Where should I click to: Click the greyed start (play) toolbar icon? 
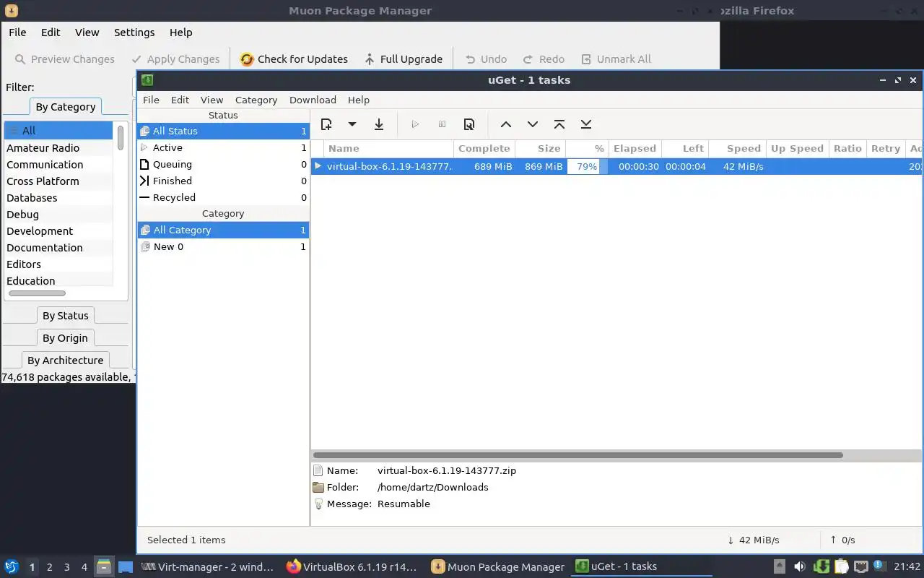click(415, 124)
